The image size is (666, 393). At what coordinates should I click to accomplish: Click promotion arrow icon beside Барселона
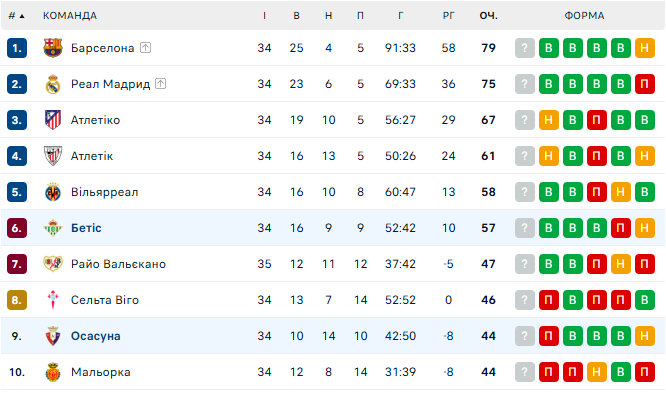coord(146,48)
